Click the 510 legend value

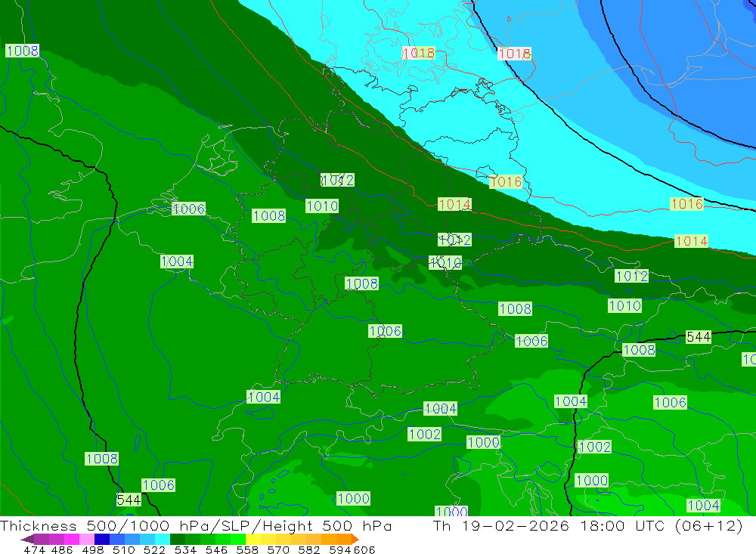tap(123, 549)
